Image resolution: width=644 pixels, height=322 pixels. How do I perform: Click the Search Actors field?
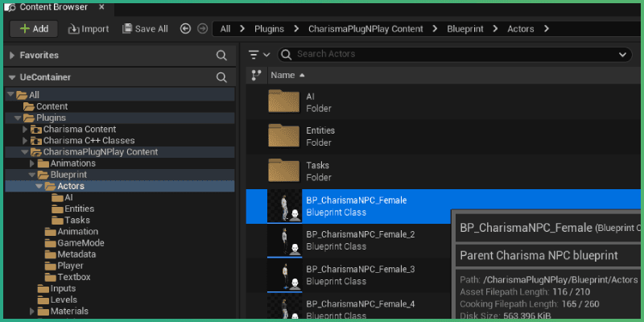[454, 54]
